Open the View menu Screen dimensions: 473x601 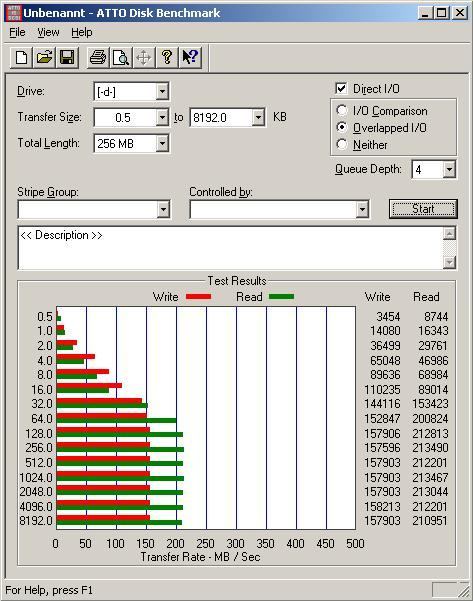48,33
